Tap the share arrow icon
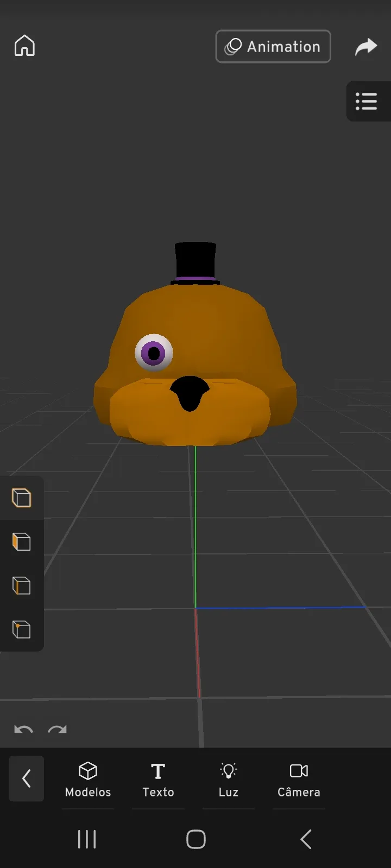The image size is (391, 868). tap(366, 47)
